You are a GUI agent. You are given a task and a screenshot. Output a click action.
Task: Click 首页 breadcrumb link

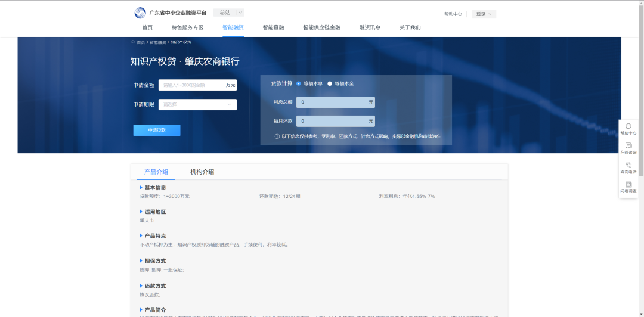point(141,42)
